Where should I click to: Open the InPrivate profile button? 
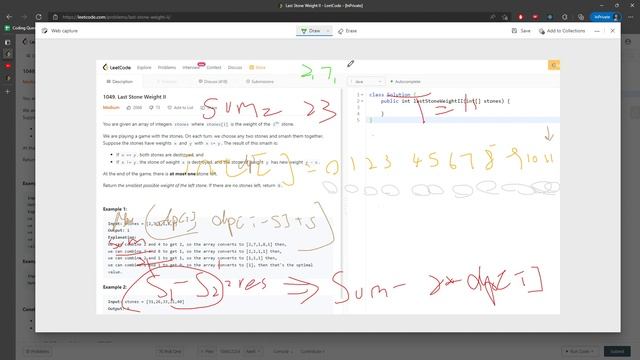pyautogui.click(x=606, y=17)
